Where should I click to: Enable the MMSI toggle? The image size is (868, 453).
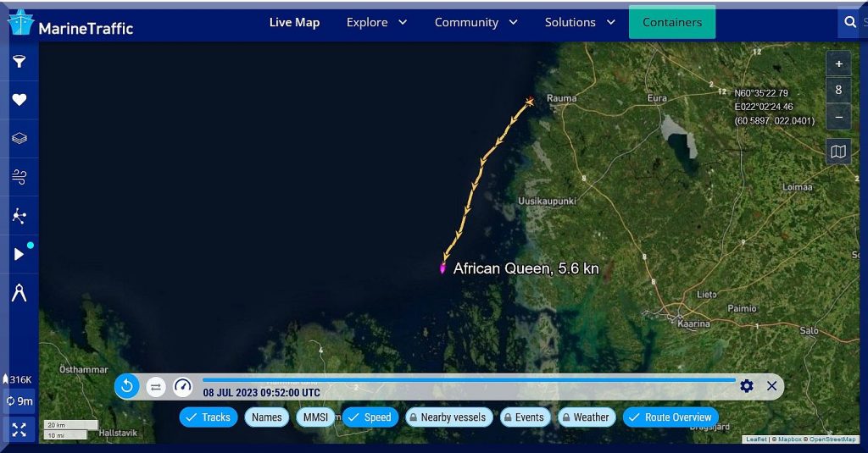point(315,417)
